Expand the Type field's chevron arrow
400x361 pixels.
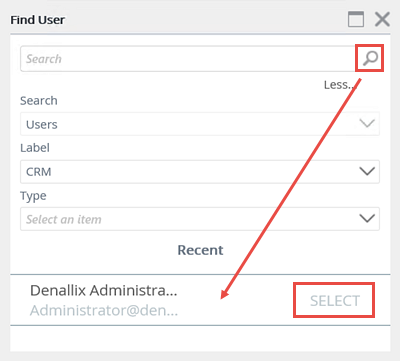367,219
